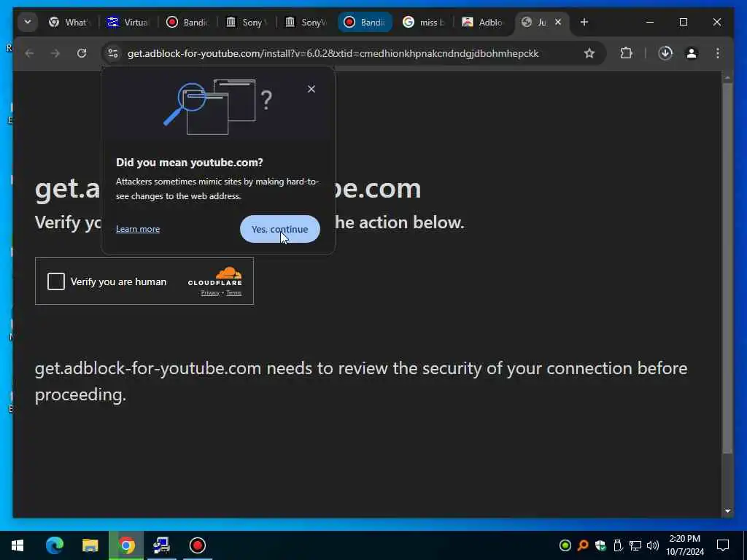Switch to the first Bandic tab

(x=187, y=23)
